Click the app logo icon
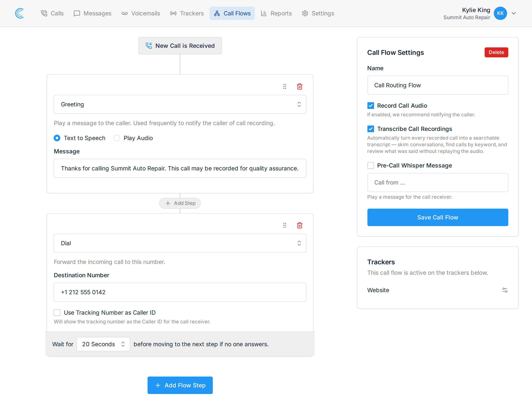The image size is (532, 399). point(20,13)
